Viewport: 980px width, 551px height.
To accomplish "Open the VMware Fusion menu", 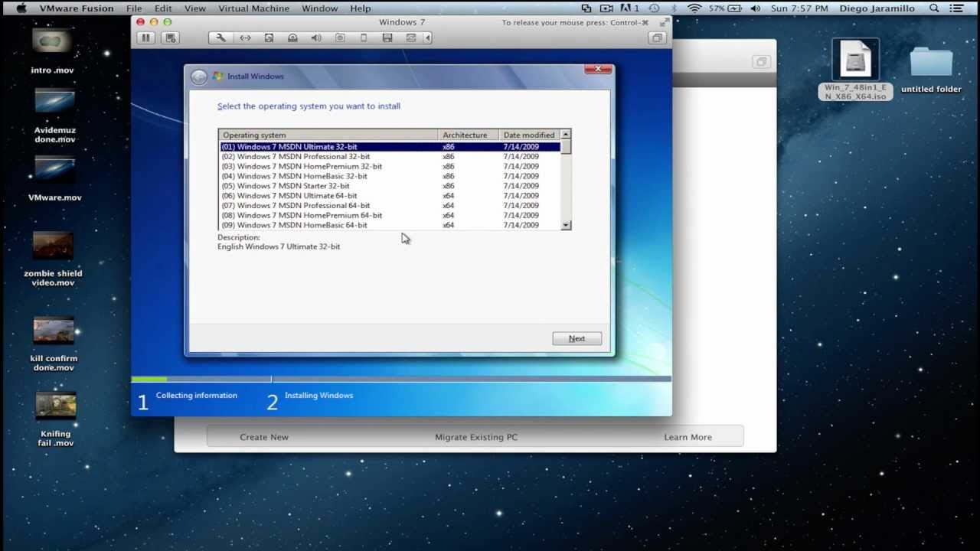I will point(77,8).
